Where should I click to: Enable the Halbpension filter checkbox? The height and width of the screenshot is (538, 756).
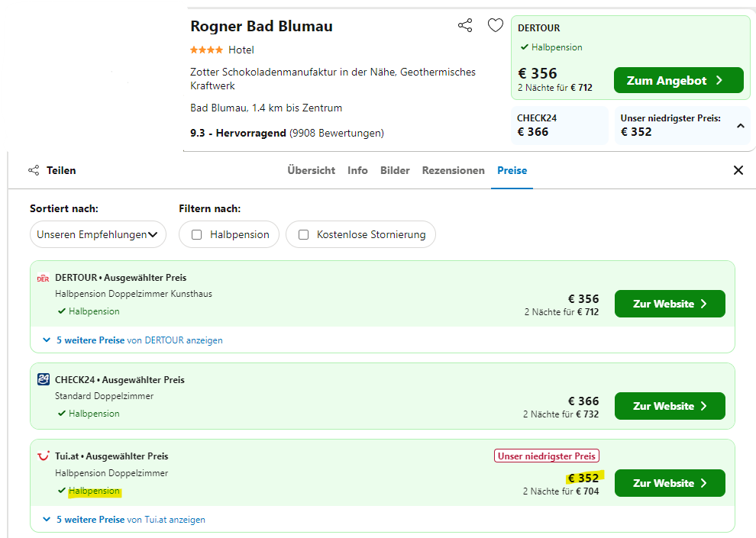[x=197, y=234]
